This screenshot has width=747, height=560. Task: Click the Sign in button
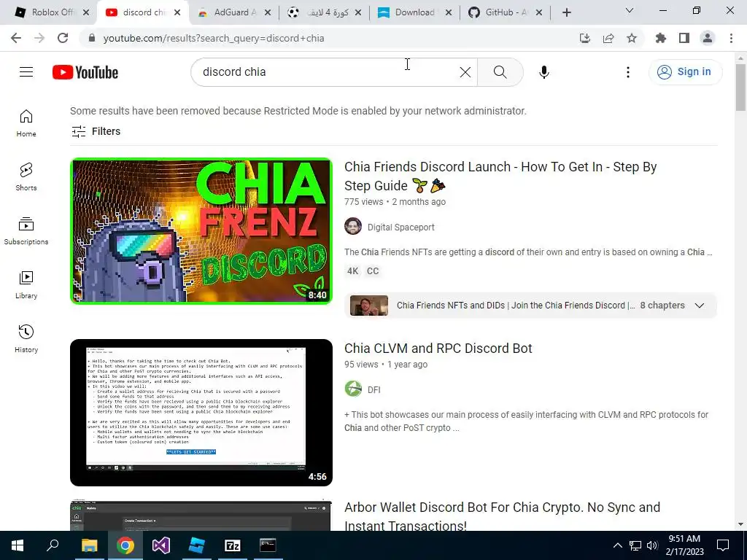[x=685, y=72]
